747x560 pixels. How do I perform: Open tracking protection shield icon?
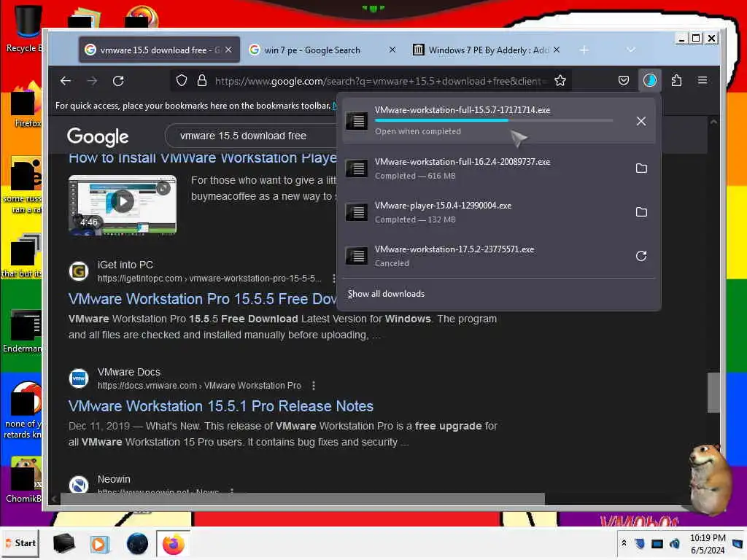(182, 80)
